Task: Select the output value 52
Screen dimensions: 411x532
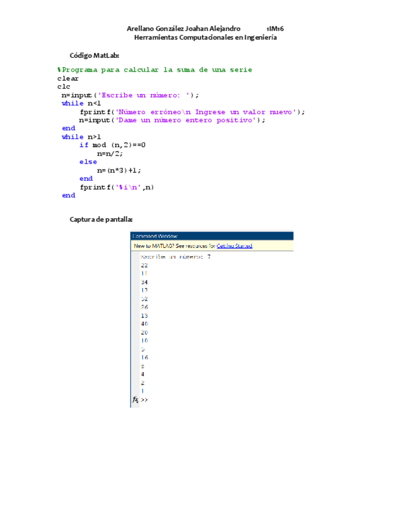Action: click(144, 299)
